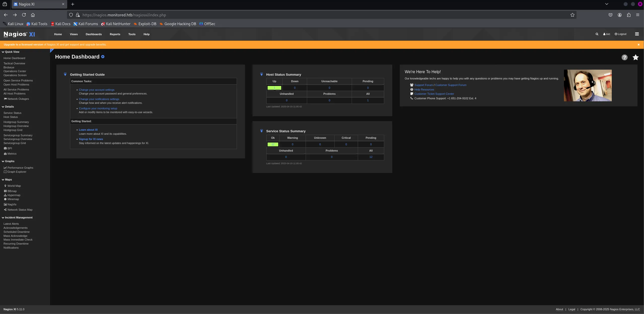Click the Logout button
This screenshot has width=644, height=314.
(x=620, y=34)
